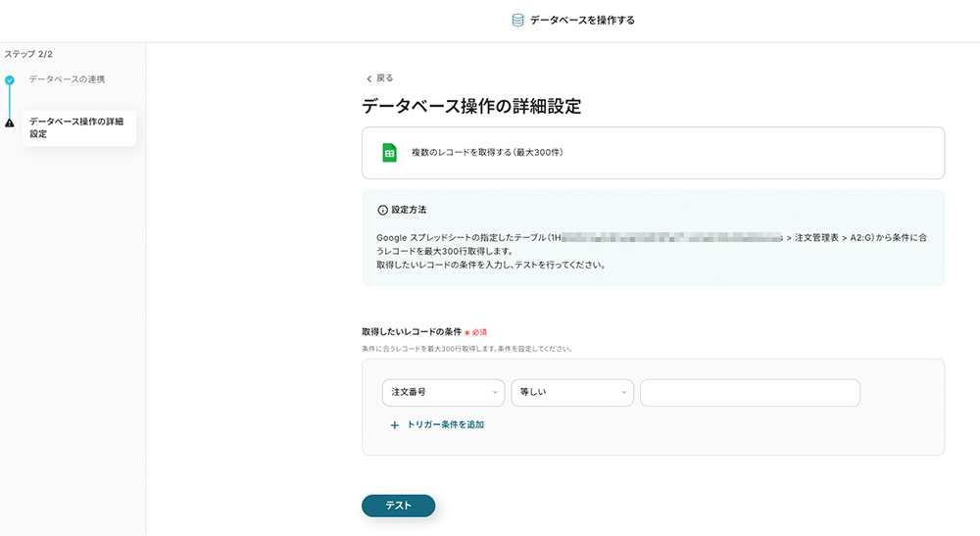Click the plus icon for adding a condition
The height and width of the screenshot is (536, 980).
click(395, 425)
